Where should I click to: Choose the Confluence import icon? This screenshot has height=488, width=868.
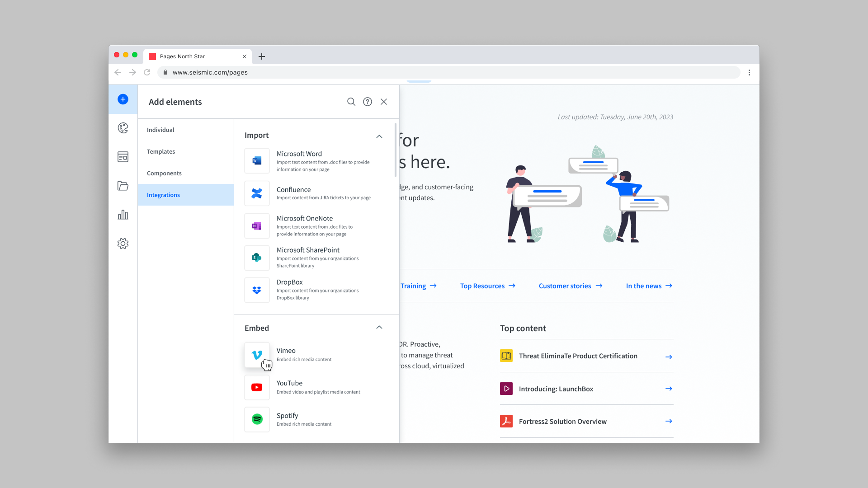257,193
